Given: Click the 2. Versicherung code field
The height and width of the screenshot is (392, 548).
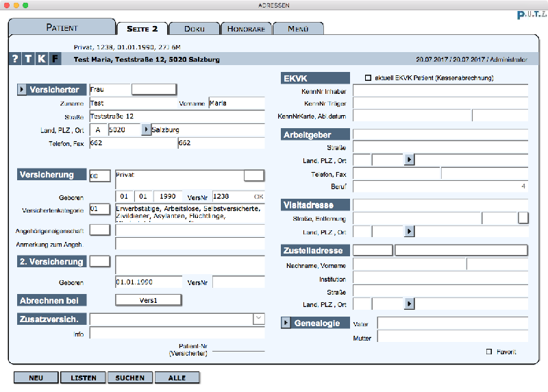Looking at the screenshot, I should click(100, 261).
